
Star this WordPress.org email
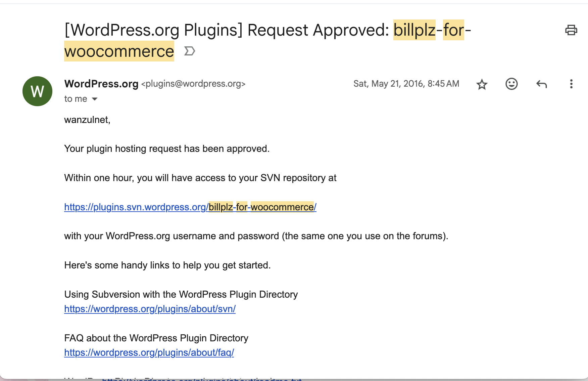coord(482,84)
